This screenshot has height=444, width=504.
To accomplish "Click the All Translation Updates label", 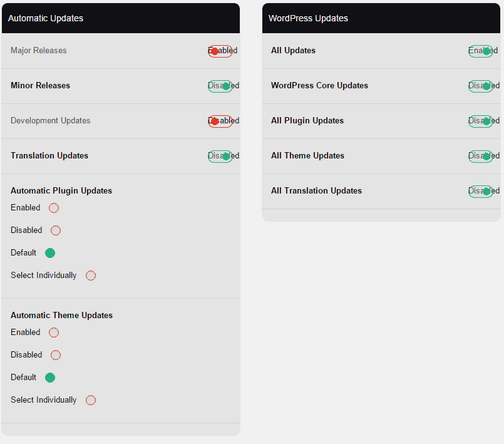I will [316, 190].
